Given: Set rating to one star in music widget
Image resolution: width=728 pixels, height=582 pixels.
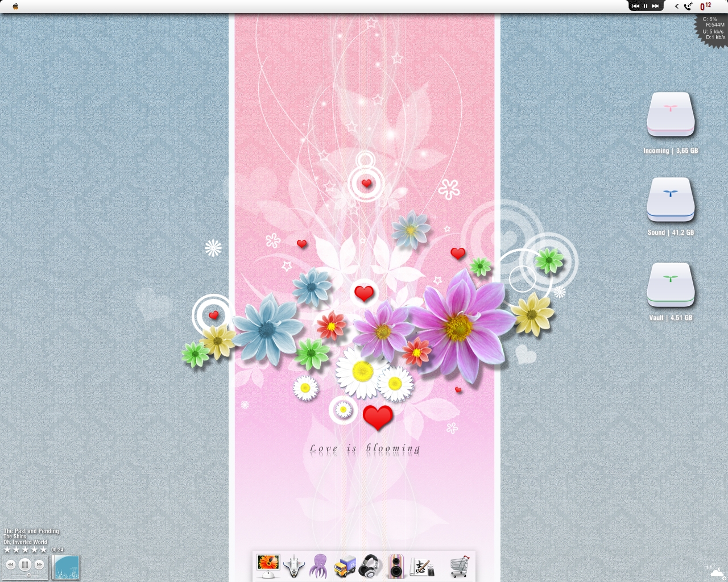Looking at the screenshot, I should pyautogui.click(x=7, y=550).
